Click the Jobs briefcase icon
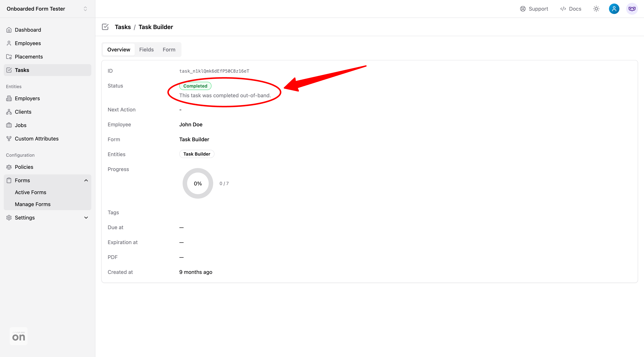The height and width of the screenshot is (357, 644). pyautogui.click(x=9, y=125)
